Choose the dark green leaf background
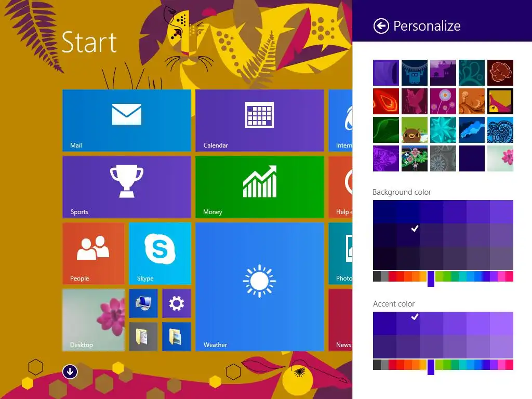The image size is (532, 399). click(386, 130)
